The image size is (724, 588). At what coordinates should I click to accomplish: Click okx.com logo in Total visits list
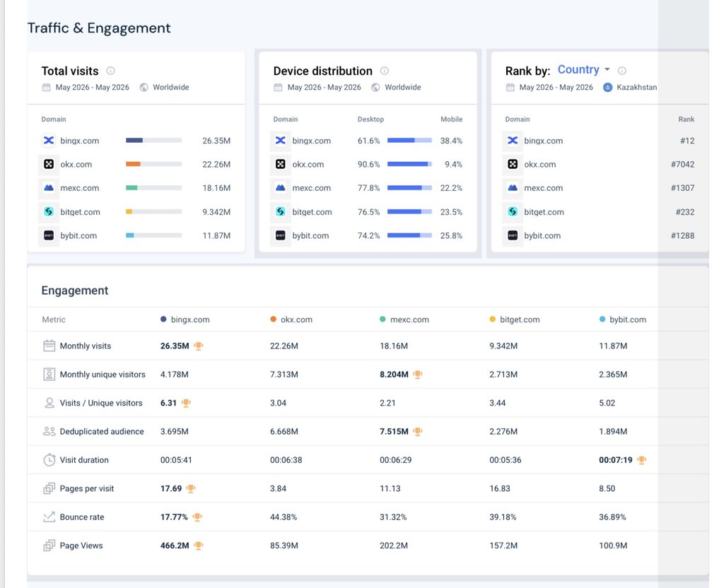[49, 164]
